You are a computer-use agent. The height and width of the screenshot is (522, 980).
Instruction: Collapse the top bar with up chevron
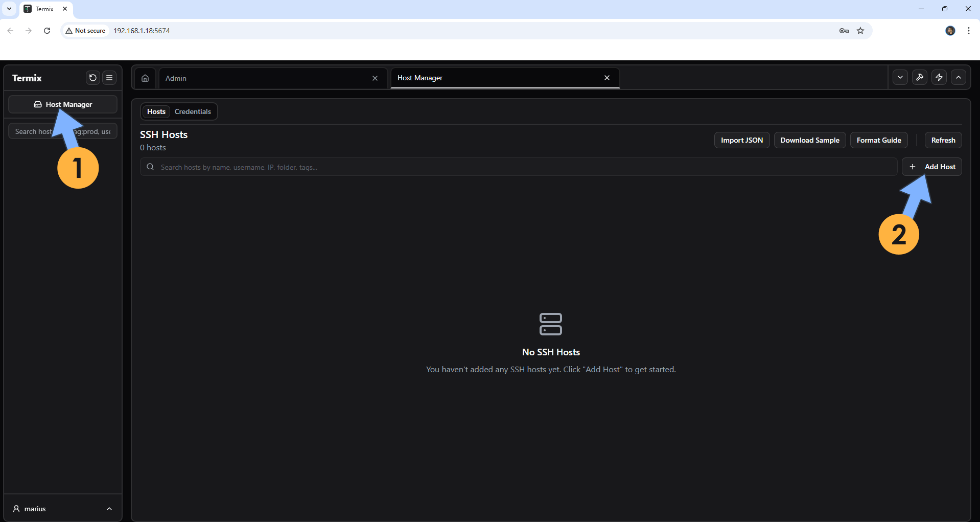(959, 78)
